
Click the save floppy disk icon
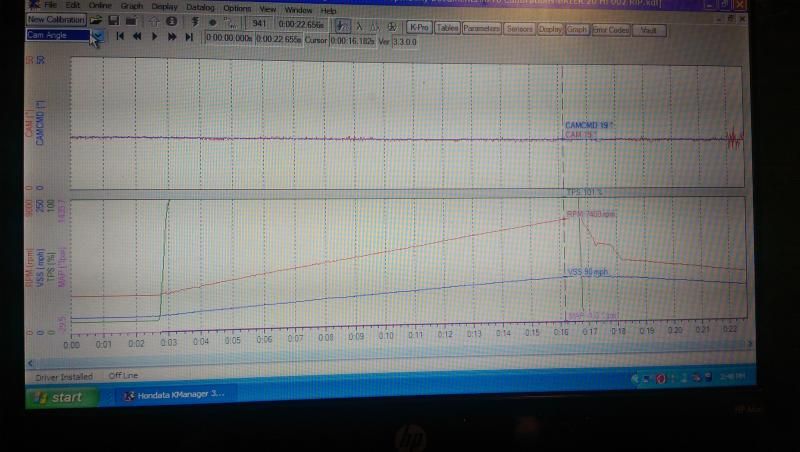tap(114, 20)
